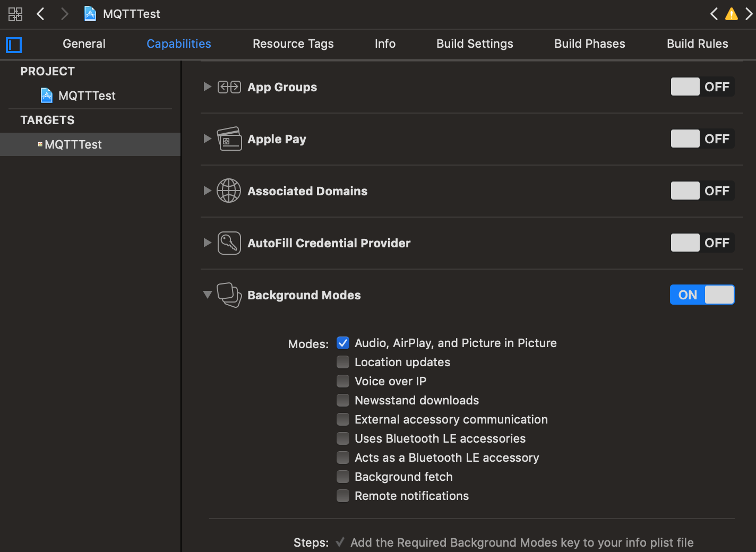Click the yellow warning triangle icon
756x552 pixels.
click(x=732, y=14)
